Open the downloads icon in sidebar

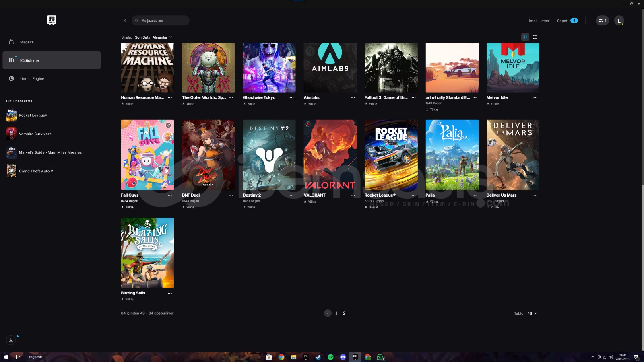click(11, 340)
